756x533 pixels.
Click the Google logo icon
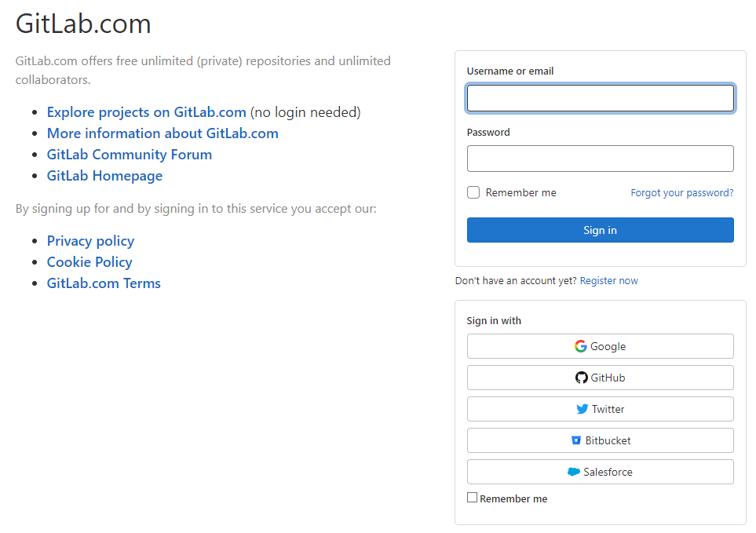click(x=580, y=346)
